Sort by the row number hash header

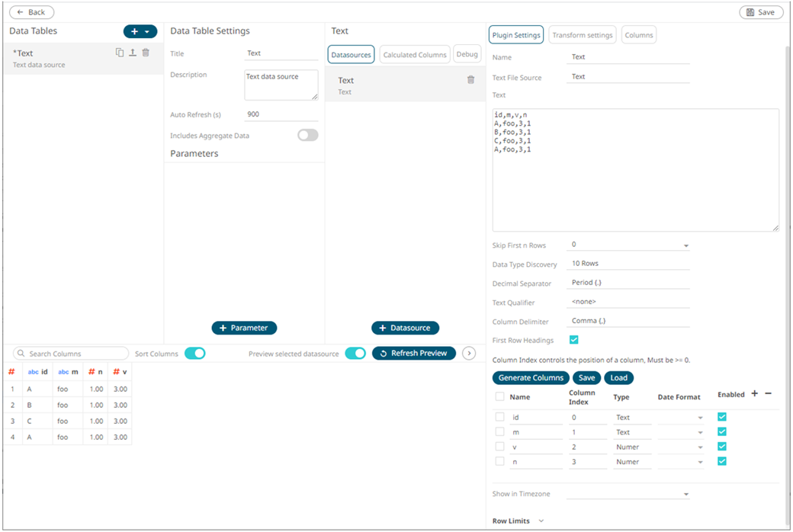[x=11, y=372]
